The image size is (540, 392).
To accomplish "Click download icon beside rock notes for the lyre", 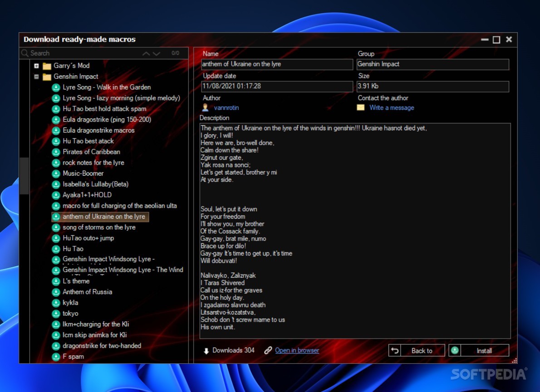I will coord(56,162).
